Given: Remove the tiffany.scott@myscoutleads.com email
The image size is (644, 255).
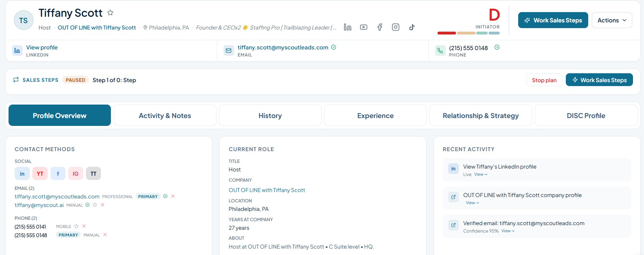Looking at the screenshot, I should (x=173, y=196).
